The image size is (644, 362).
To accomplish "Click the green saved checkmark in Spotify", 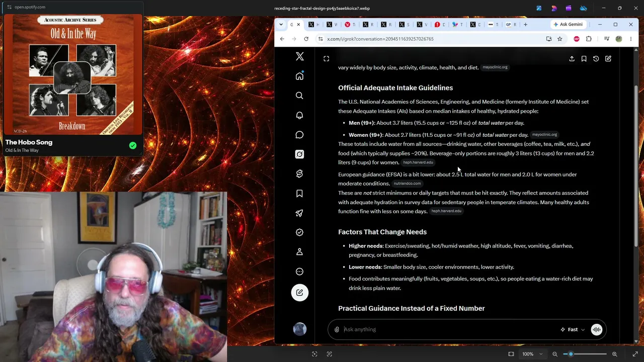I will pos(133,146).
